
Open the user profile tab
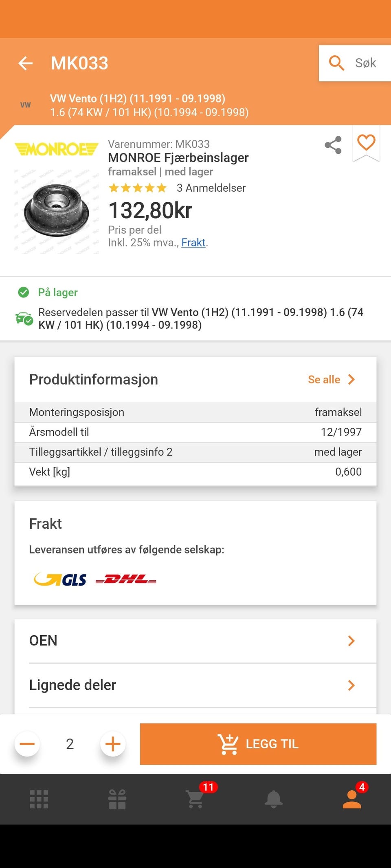(352, 799)
